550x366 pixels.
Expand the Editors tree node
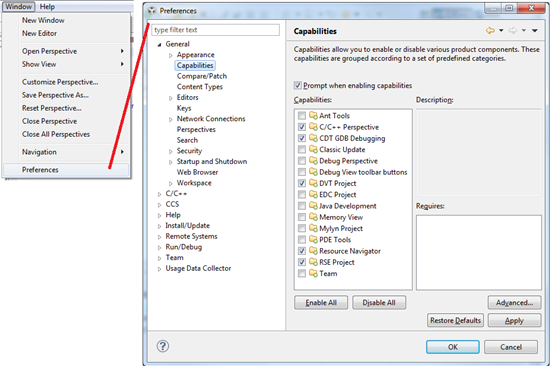(x=170, y=98)
